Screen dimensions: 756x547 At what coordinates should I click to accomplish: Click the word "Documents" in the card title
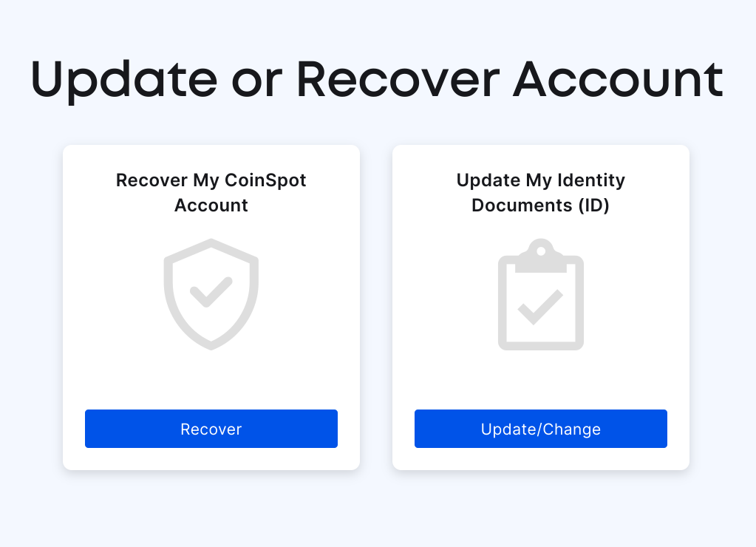click(x=513, y=205)
